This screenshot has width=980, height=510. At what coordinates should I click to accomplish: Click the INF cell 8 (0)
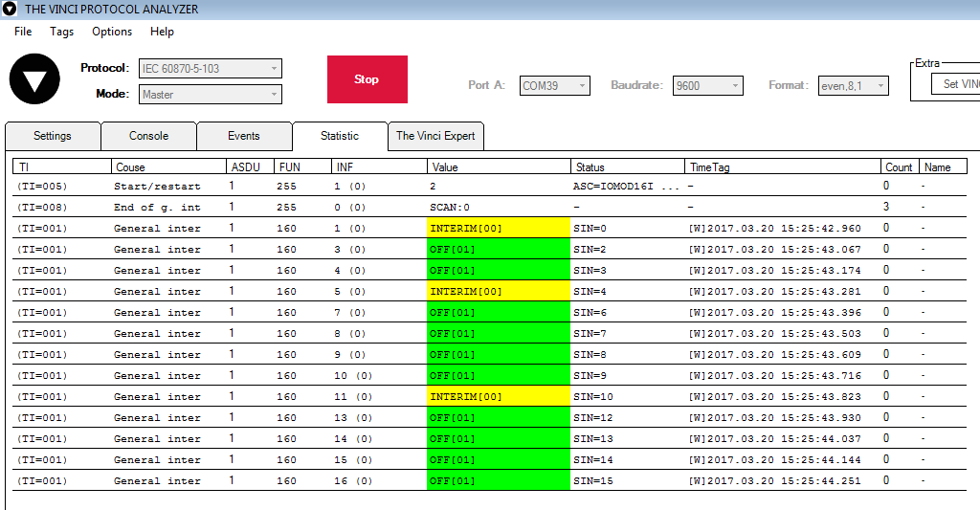tap(350, 334)
